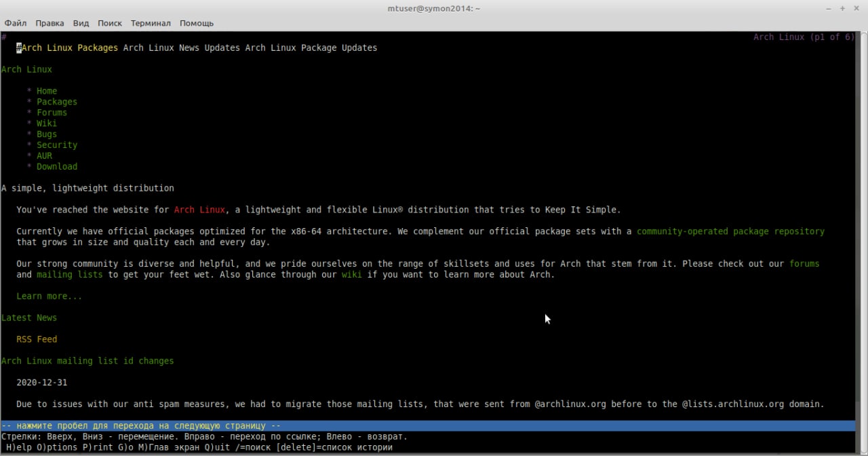Click the H)elp command in footer
This screenshot has width=868, height=456.
[x=19, y=447]
